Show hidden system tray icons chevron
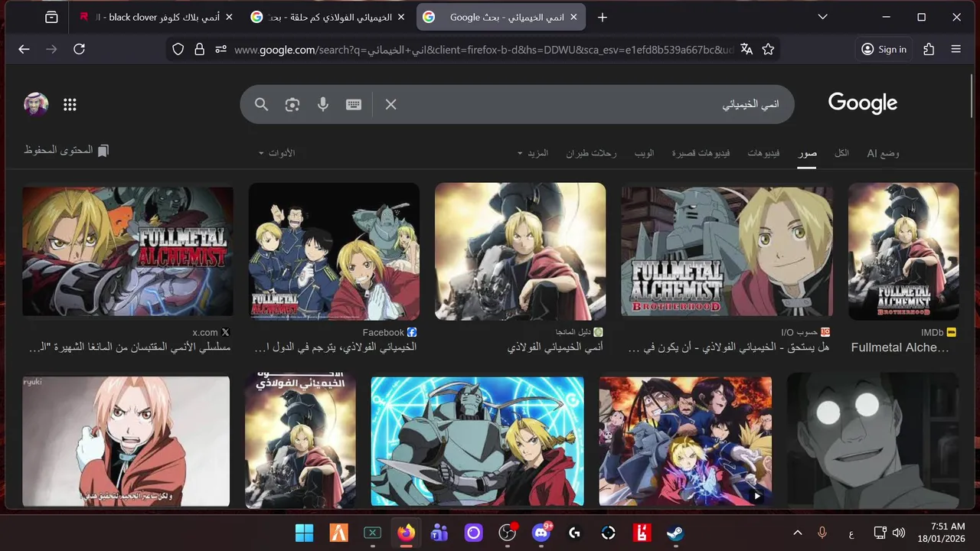 (x=797, y=533)
